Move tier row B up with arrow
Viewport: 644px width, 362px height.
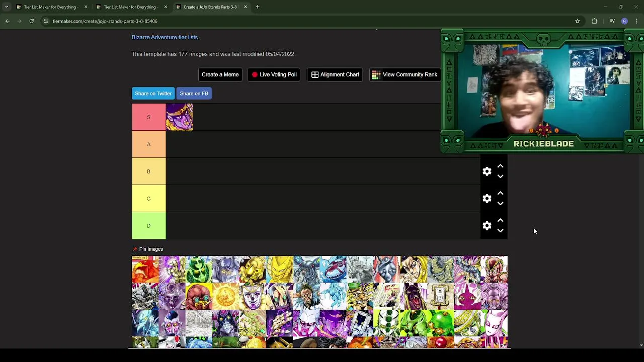click(x=500, y=166)
